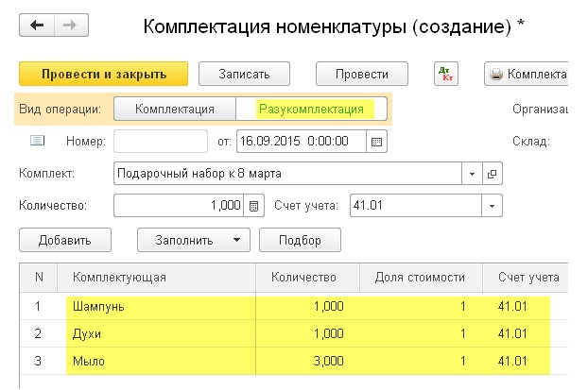The height and width of the screenshot is (390, 588).
Task: Click the Счет учета field 41.01
Action: [x=416, y=206]
